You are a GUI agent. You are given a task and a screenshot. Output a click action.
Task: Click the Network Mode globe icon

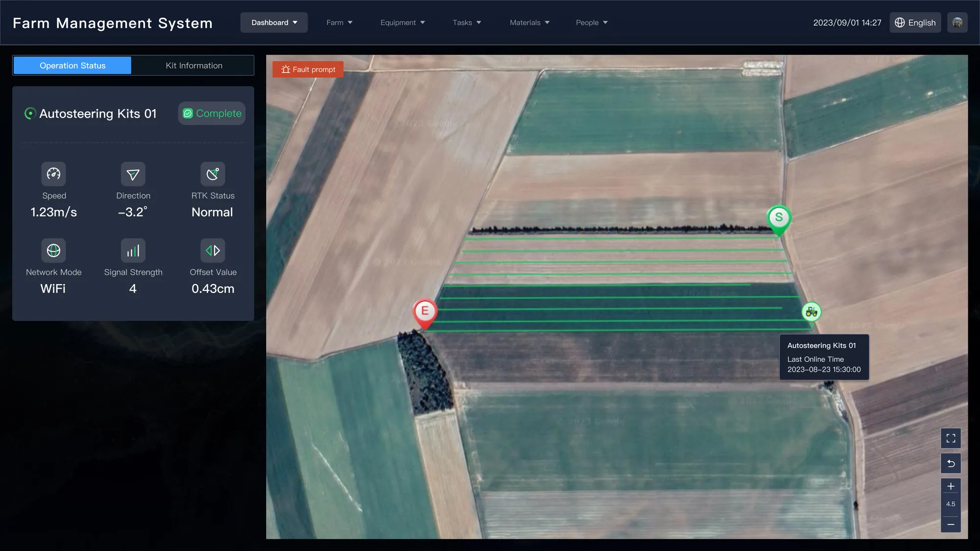(x=53, y=250)
